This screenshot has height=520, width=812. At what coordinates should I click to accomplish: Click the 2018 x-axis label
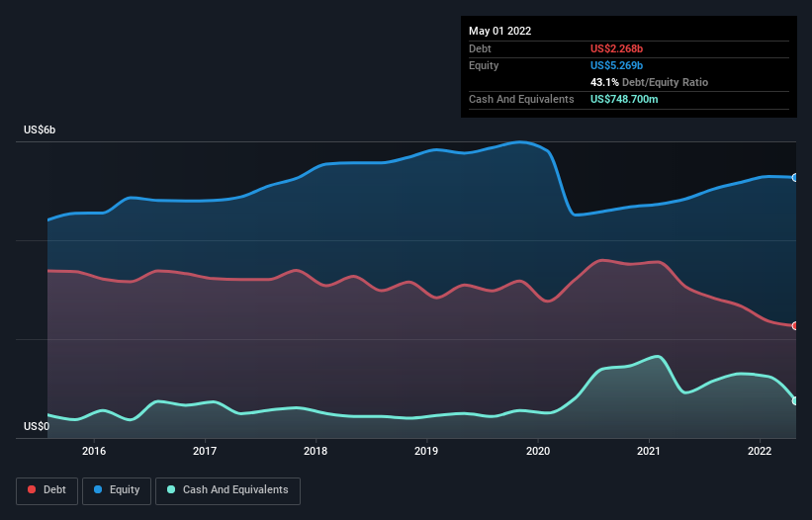pyautogui.click(x=316, y=451)
